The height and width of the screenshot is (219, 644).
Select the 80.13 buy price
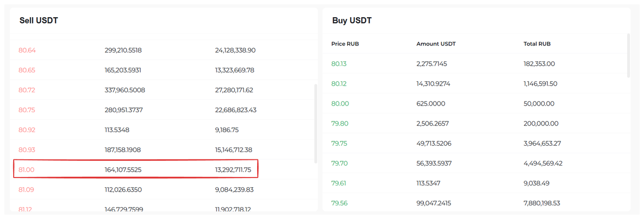point(339,64)
